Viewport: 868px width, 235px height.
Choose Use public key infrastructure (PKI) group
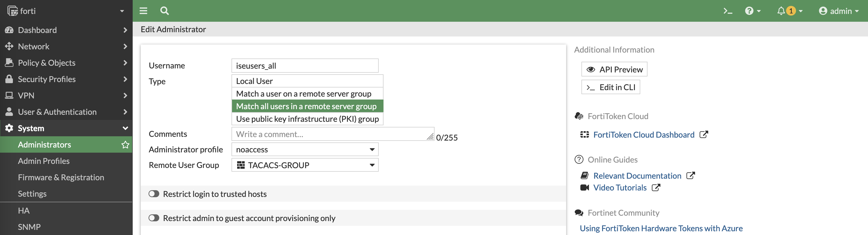pyautogui.click(x=307, y=119)
